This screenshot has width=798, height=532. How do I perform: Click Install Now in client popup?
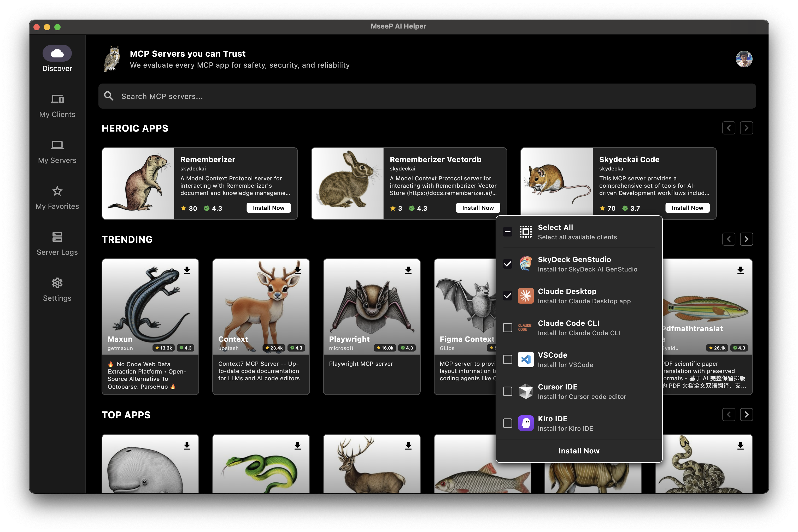pos(579,451)
